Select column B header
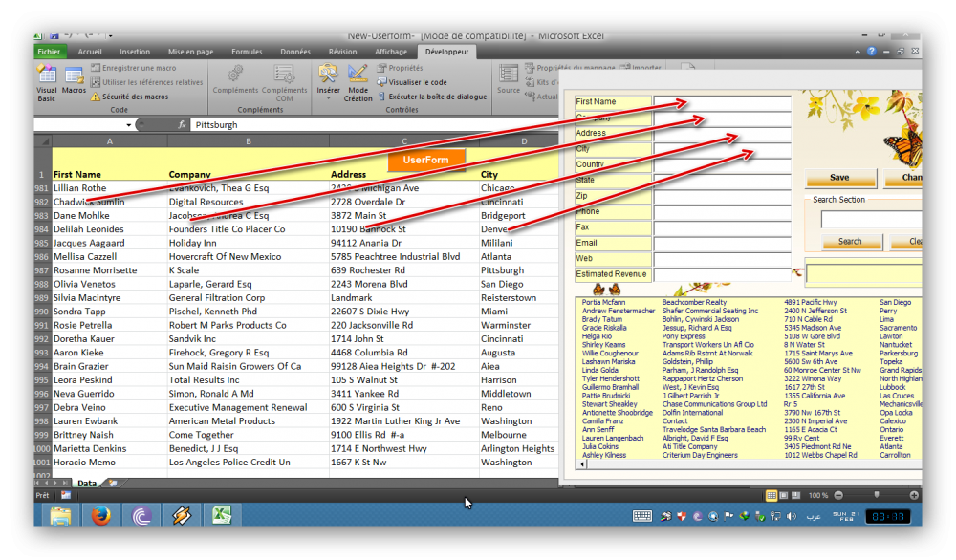This screenshot has height=560, width=956. [x=249, y=141]
